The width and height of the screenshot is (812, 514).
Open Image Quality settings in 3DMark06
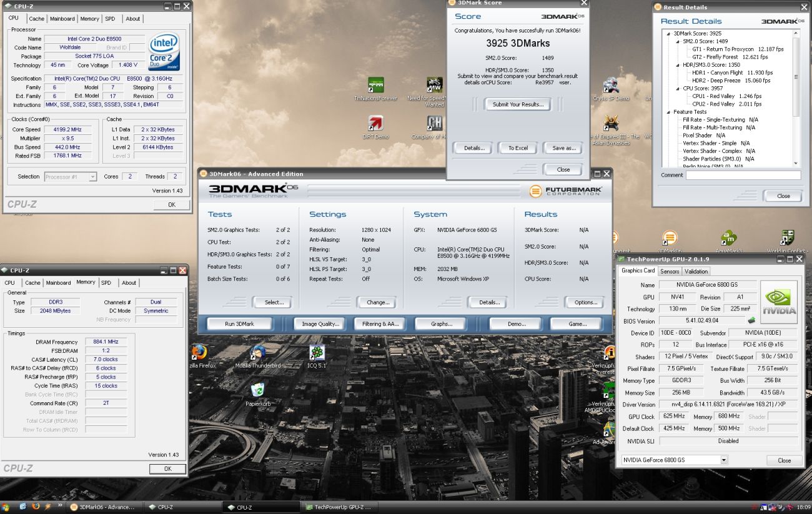pyautogui.click(x=320, y=324)
